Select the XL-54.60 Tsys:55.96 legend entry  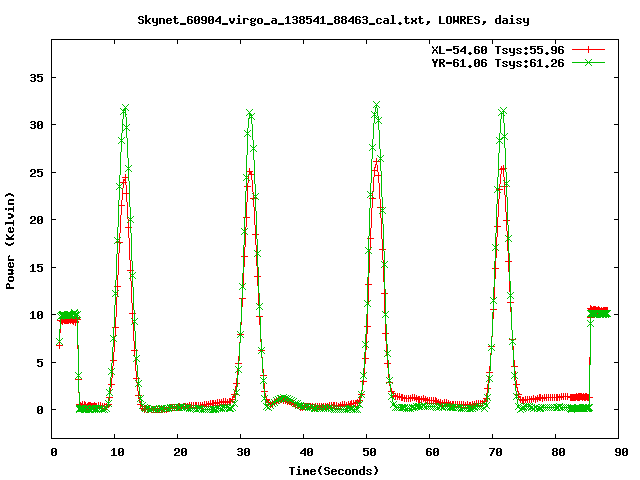point(498,50)
